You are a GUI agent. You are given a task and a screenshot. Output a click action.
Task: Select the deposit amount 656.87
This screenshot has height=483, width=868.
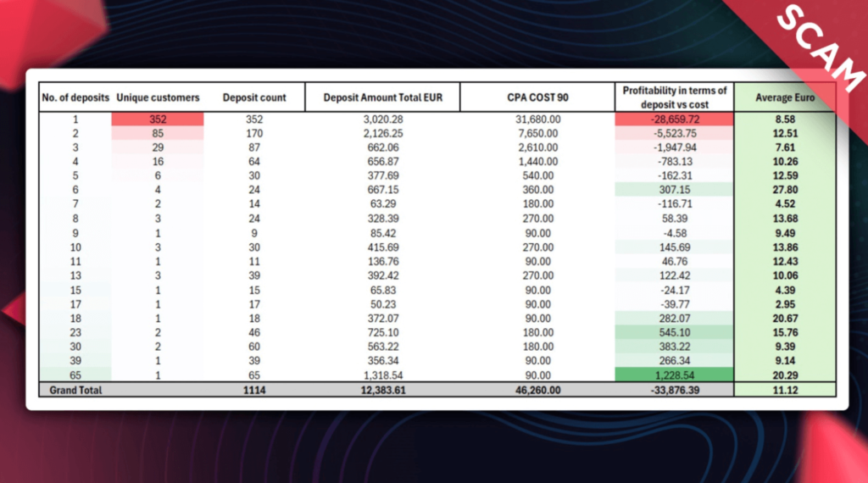coord(383,162)
